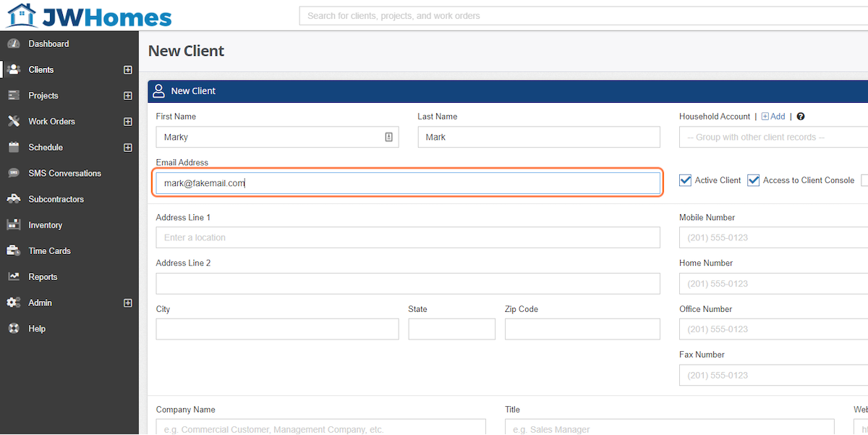
Task: Toggle Access to Client Console checkbox
Action: [x=754, y=180]
